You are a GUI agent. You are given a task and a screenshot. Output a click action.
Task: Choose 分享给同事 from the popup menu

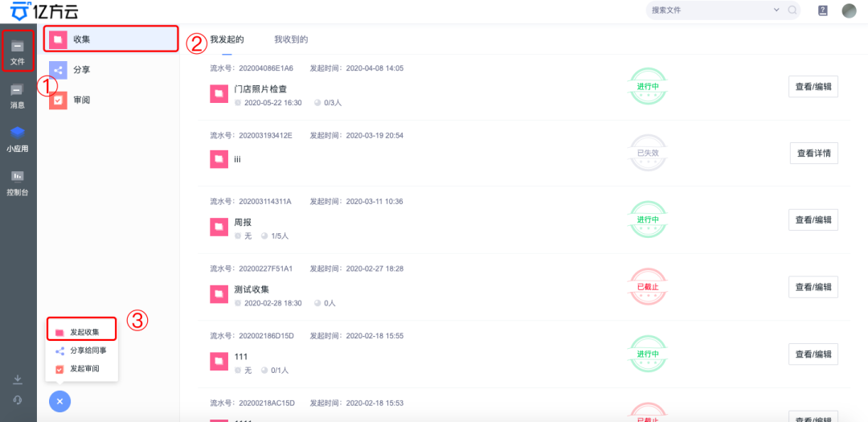[88, 350]
